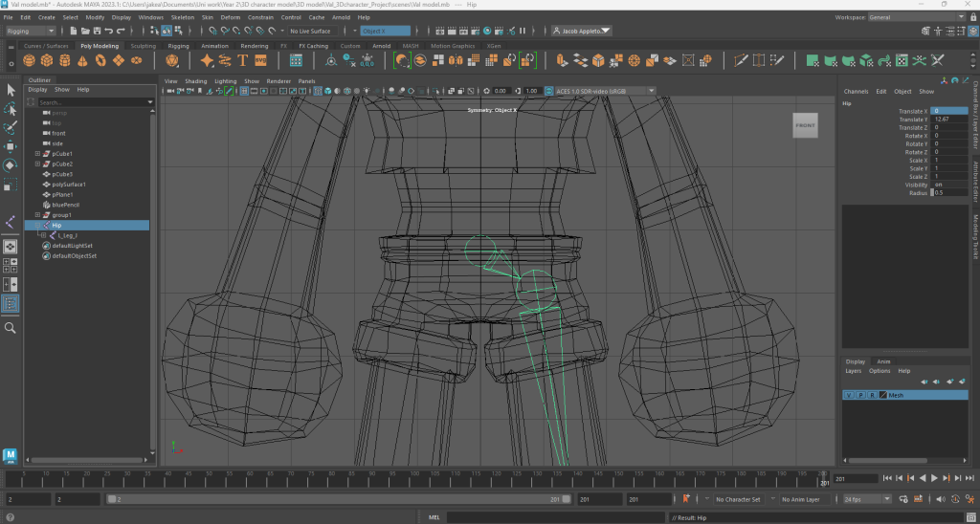Viewport: 980px width, 524px height.
Task: Open the Rigging menu set dropdown
Action: 31,32
